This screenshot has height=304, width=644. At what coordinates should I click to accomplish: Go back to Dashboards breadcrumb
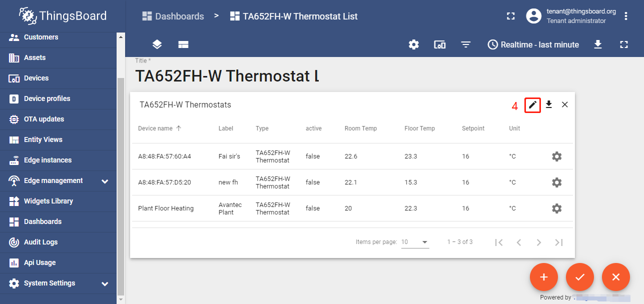click(173, 16)
